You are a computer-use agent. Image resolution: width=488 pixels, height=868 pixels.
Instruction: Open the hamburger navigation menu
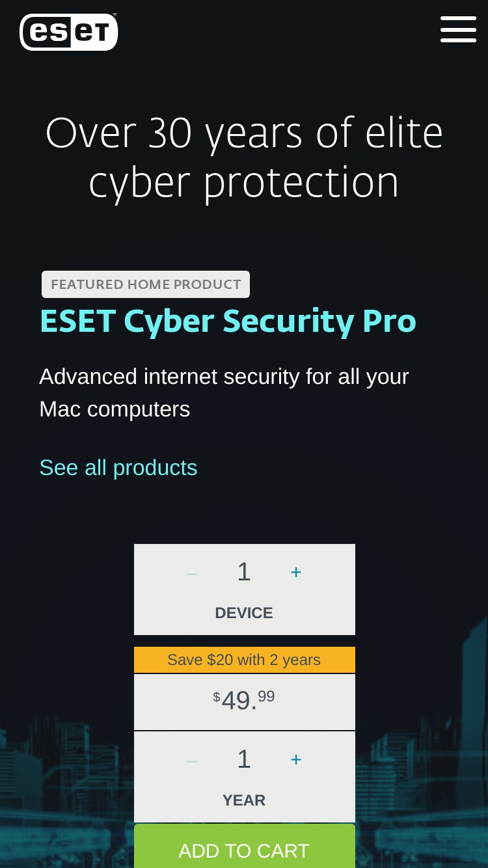(x=458, y=29)
